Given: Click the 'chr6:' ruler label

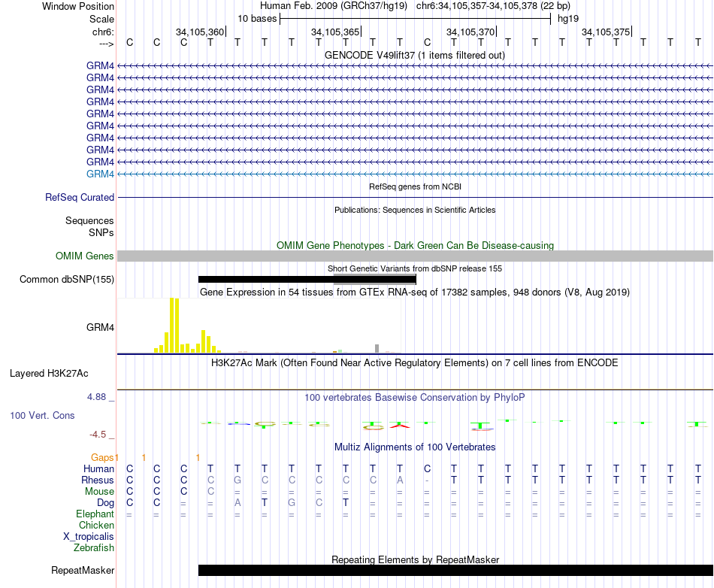Looking at the screenshot, I should click(x=104, y=32).
